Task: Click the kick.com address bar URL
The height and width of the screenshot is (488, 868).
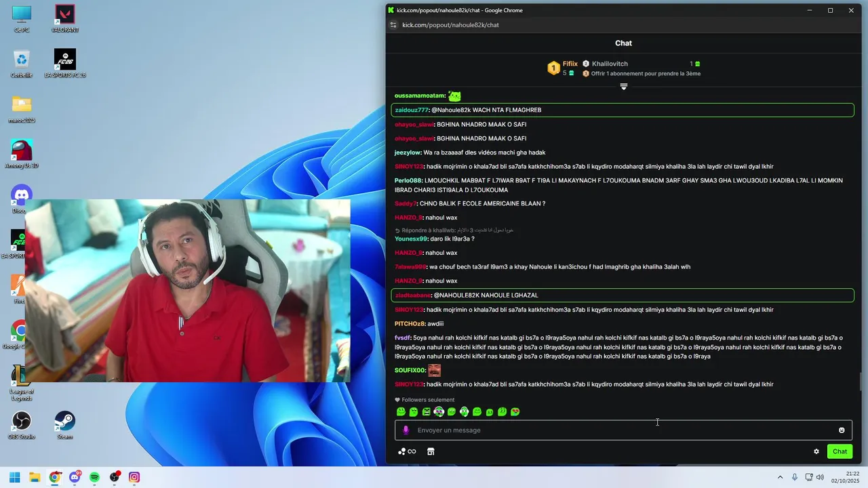Action: (450, 25)
